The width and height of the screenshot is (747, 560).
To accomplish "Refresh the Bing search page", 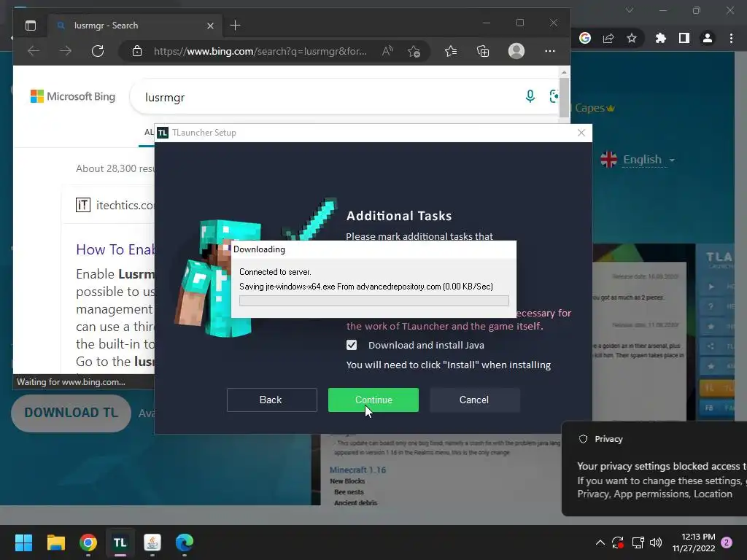I will point(98,51).
